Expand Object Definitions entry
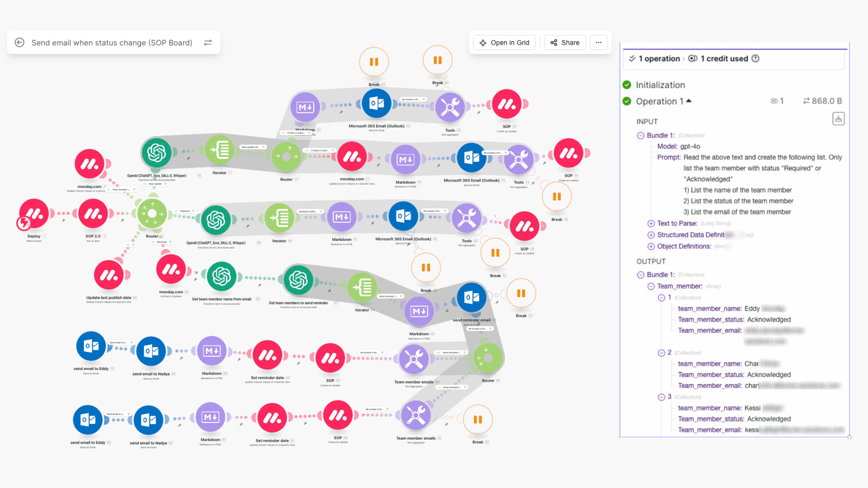This screenshot has height=488, width=868. point(651,247)
